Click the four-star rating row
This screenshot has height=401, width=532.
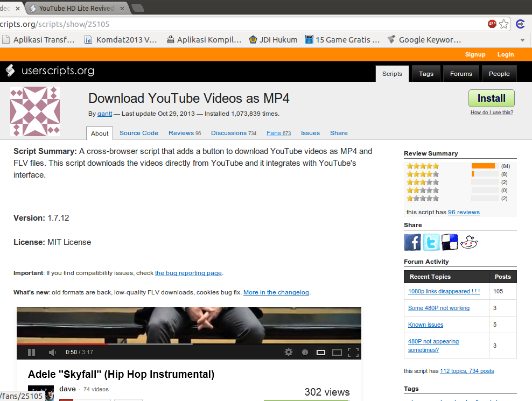tap(458, 174)
